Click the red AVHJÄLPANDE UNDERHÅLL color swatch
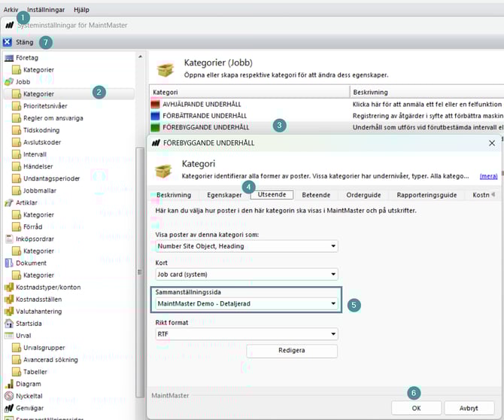The height and width of the screenshot is (420, 504). pos(156,104)
